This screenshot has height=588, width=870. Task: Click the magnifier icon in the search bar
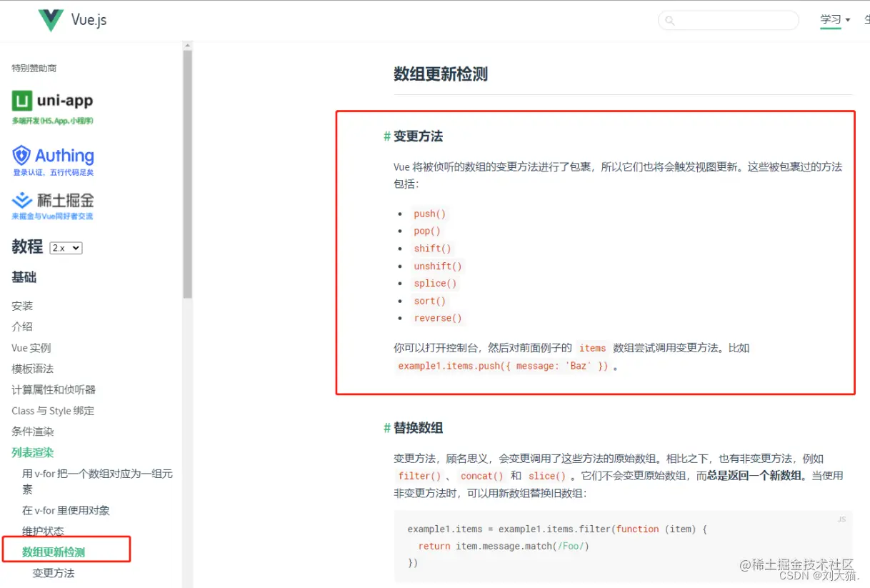669,21
